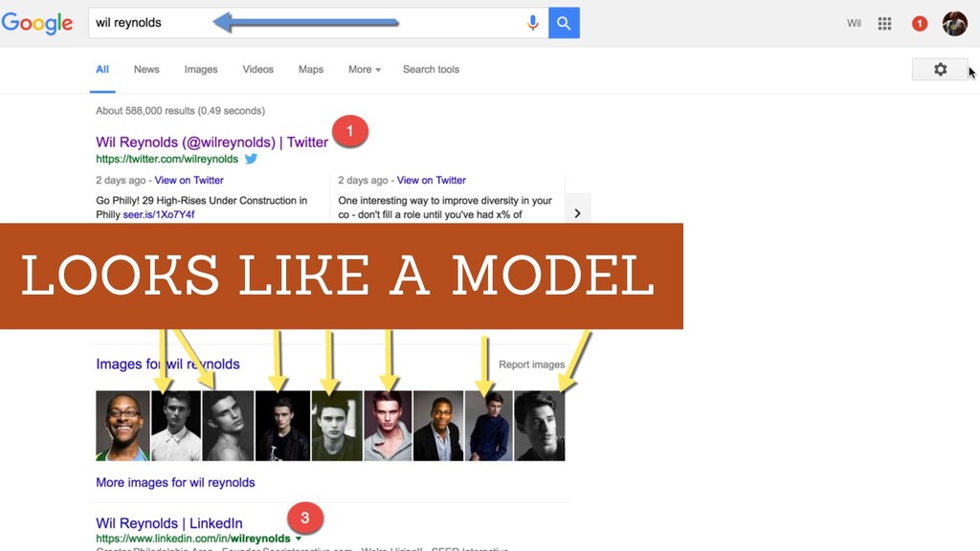The width and height of the screenshot is (980, 551).
Task: Open the Google apps grid
Action: click(884, 24)
